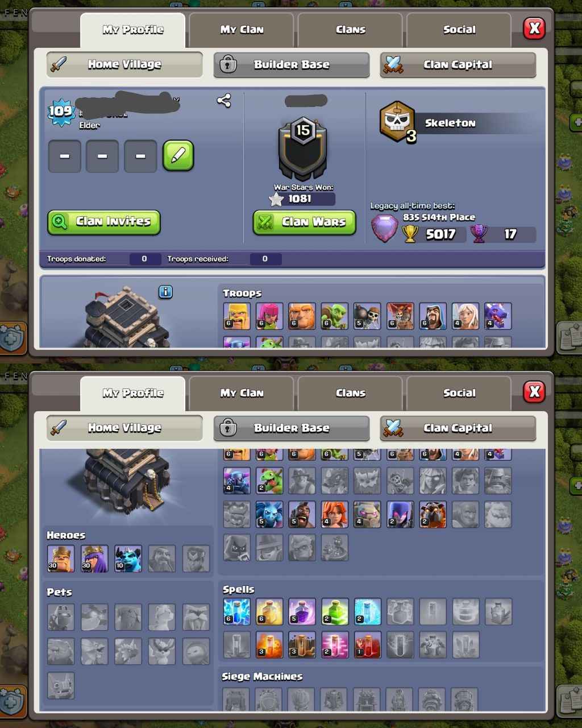The width and height of the screenshot is (582, 728).
Task: Select the Lava Hound troop icon
Action: (433, 514)
